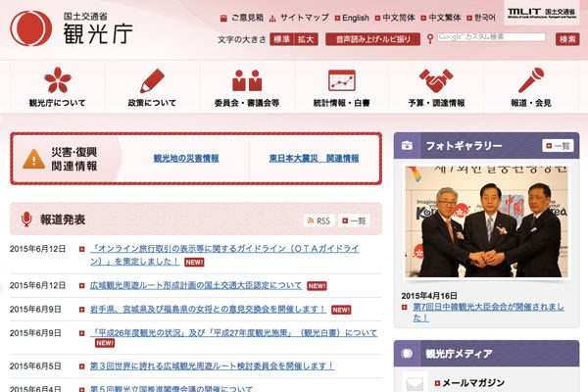Screen dimensions: 588x392
Task: Open 観光庁について menu label
Action: click(58, 103)
